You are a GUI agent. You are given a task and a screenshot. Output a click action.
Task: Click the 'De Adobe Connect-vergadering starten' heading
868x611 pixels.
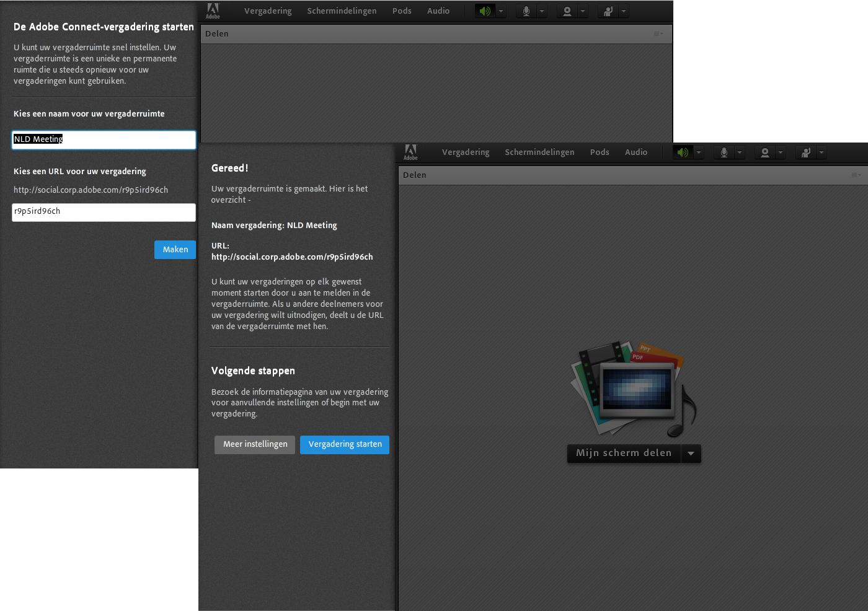point(104,27)
